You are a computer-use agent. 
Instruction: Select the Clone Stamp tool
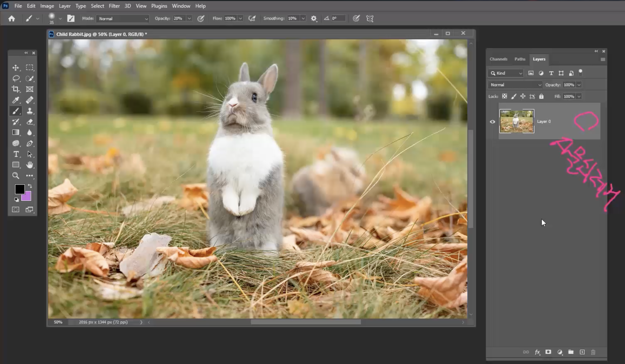pos(29,111)
